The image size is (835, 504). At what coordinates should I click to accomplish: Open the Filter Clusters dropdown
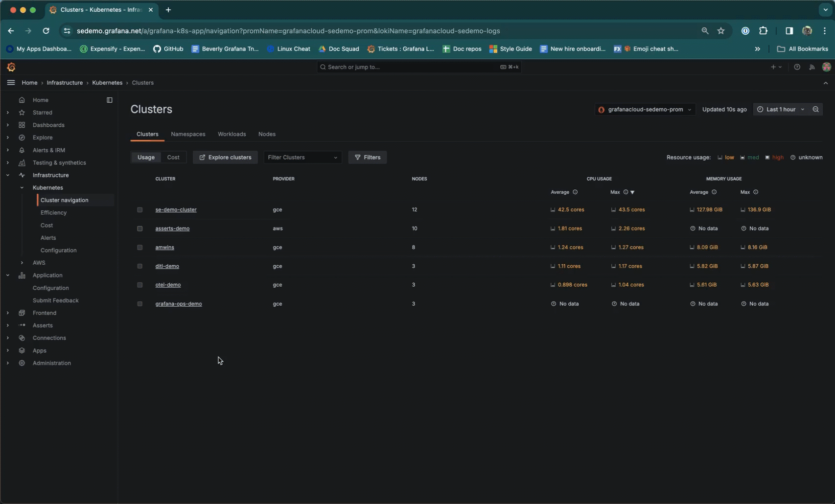tap(302, 157)
